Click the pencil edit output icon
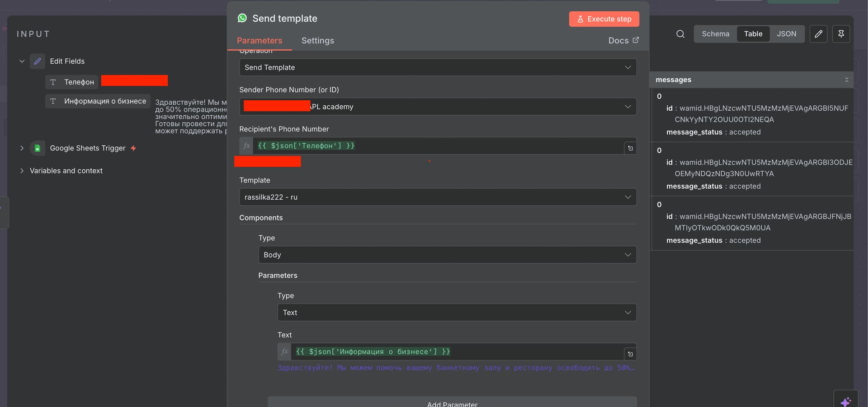This screenshot has height=407, width=868. tap(818, 34)
